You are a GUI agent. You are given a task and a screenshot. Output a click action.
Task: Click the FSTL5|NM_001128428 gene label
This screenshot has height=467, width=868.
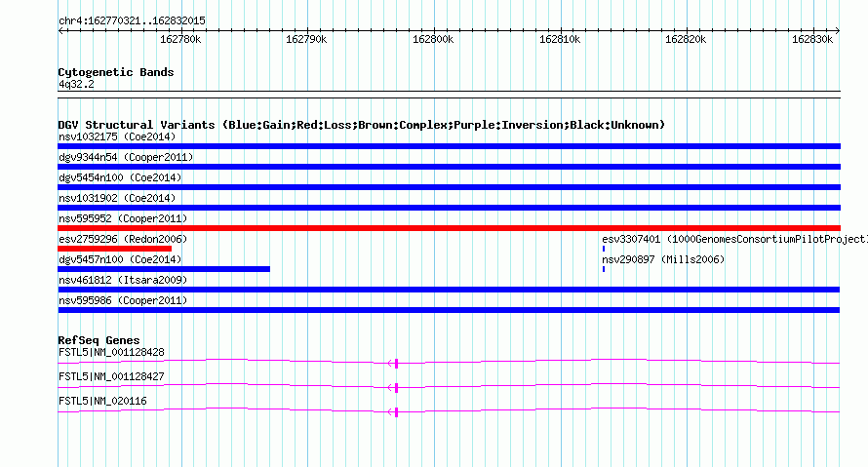click(111, 353)
